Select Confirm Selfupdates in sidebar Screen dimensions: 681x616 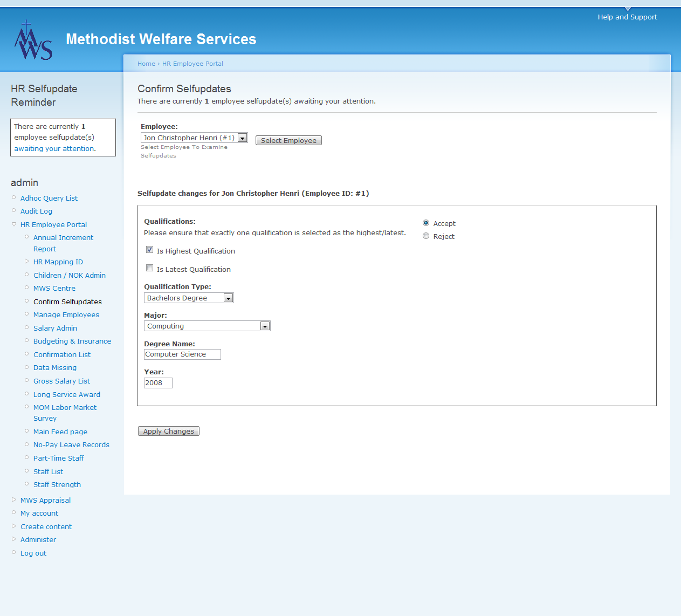(x=67, y=302)
